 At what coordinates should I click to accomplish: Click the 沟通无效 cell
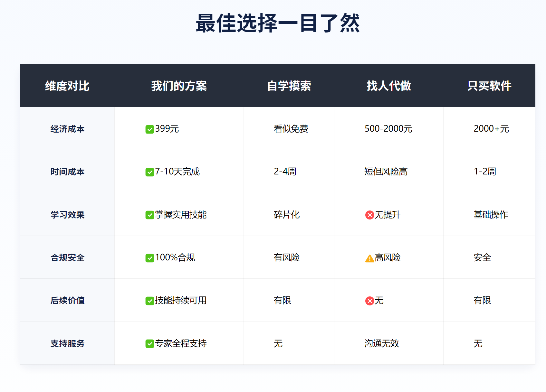381,343
